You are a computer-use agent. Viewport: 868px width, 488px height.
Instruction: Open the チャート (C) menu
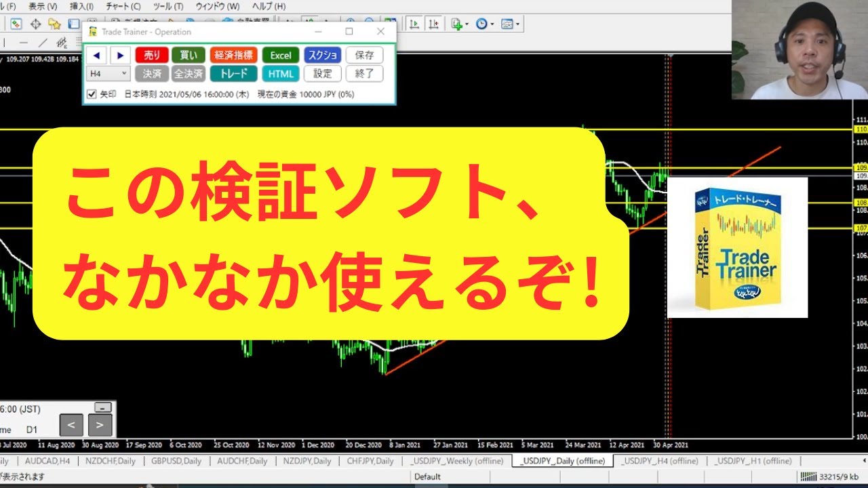123,6
